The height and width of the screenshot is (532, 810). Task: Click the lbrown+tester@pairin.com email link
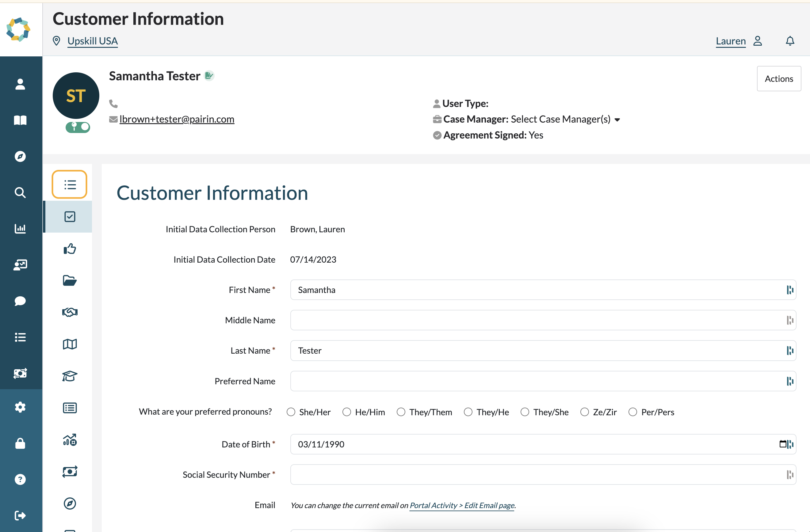177,119
